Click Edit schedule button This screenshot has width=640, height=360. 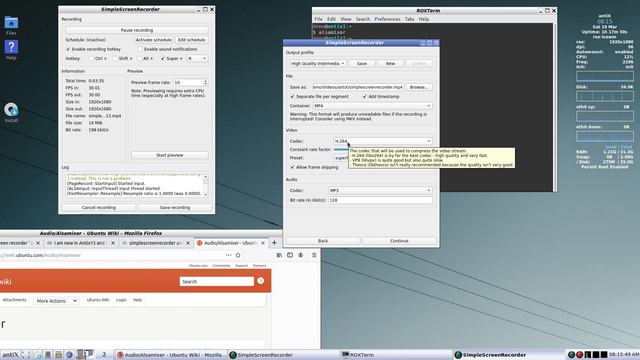pos(191,40)
